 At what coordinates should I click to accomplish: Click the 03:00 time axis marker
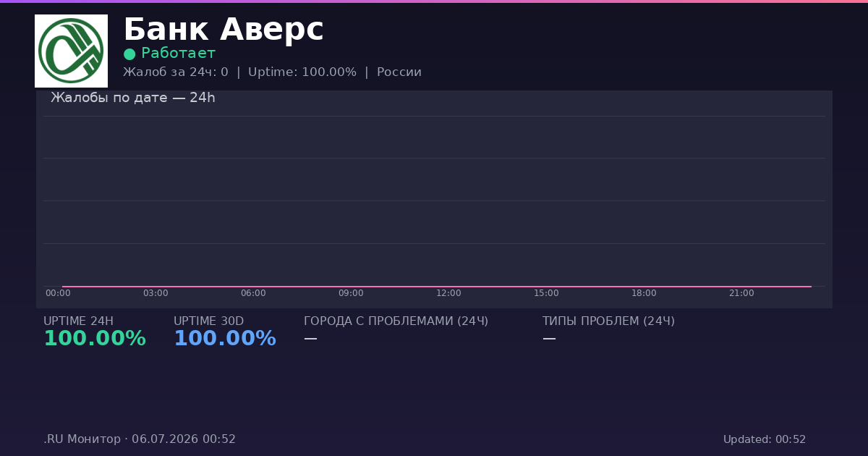(156, 293)
